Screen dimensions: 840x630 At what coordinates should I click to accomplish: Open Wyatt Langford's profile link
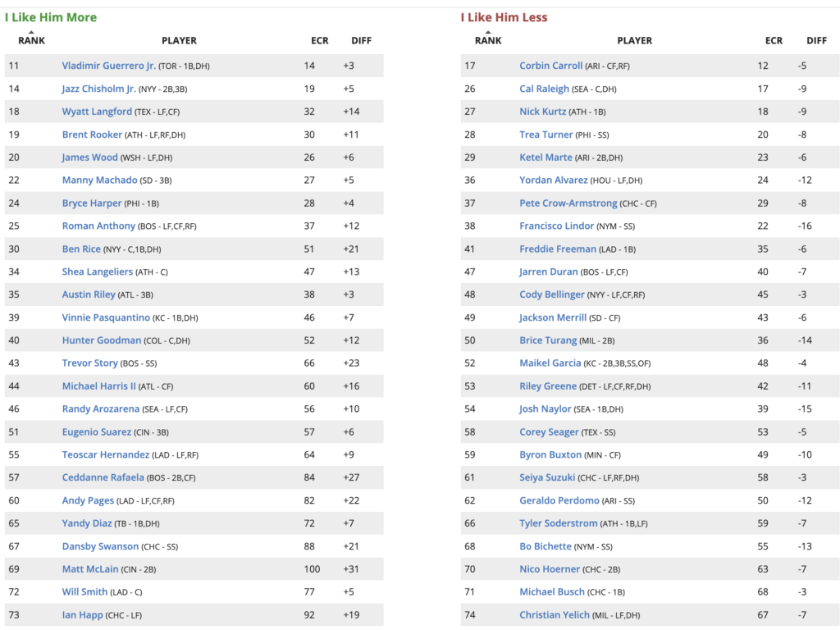coord(97,112)
